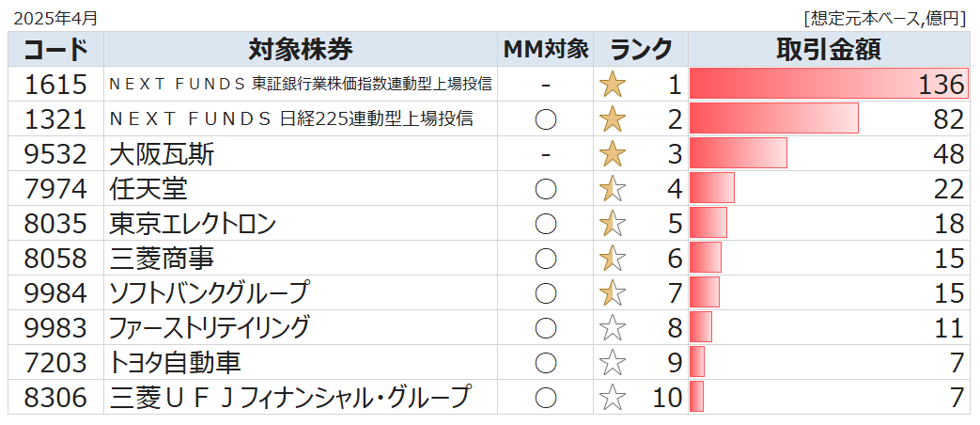Click the MM circle for トヨタ自動車

click(x=545, y=363)
